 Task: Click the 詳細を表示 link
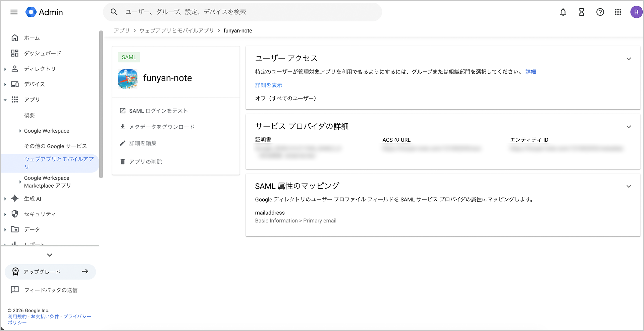tap(269, 85)
